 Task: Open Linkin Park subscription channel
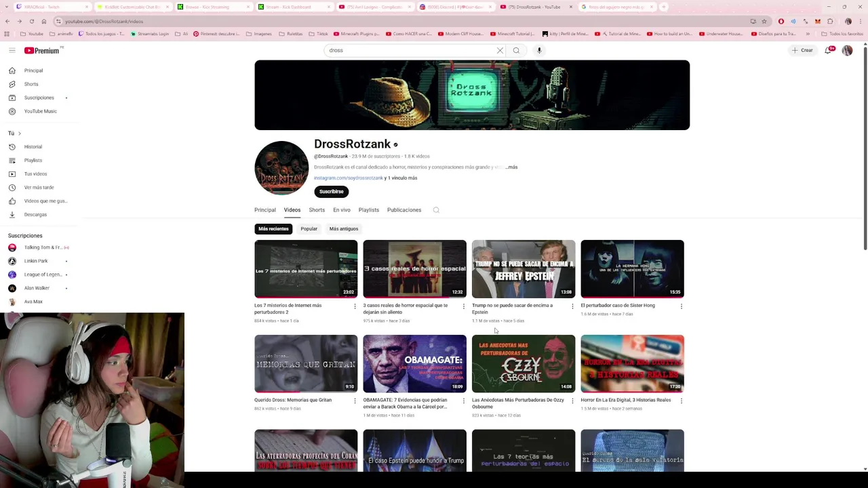click(35, 261)
